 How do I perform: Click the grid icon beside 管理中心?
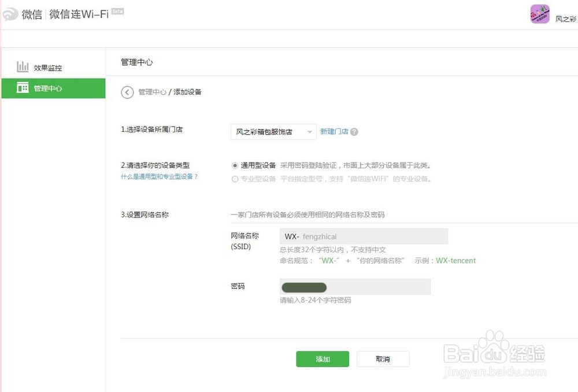click(22, 88)
